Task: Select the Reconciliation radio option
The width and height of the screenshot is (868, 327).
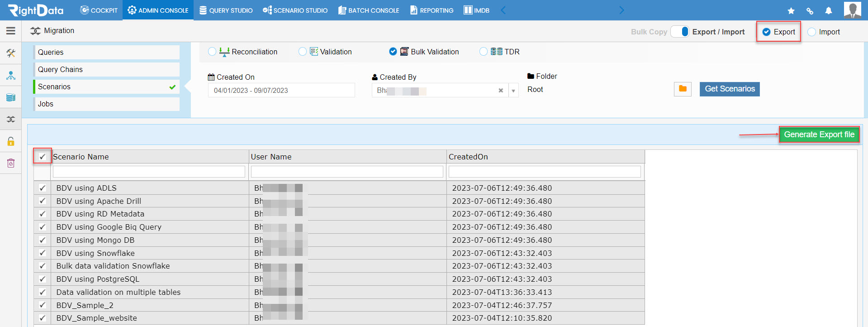Action: pyautogui.click(x=212, y=52)
